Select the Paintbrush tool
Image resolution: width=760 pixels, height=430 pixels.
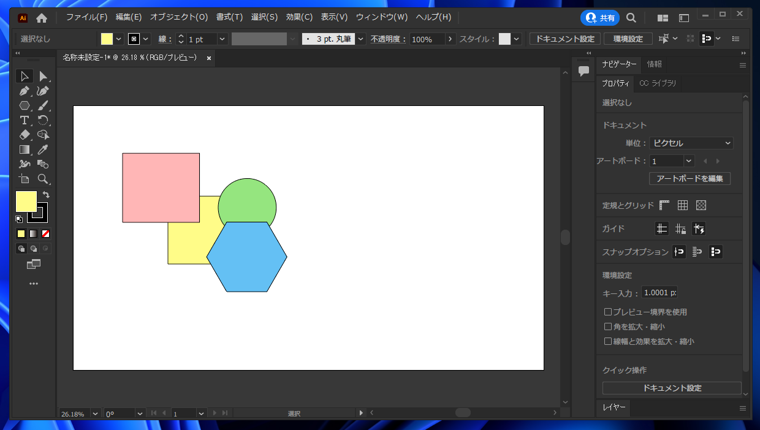click(43, 106)
